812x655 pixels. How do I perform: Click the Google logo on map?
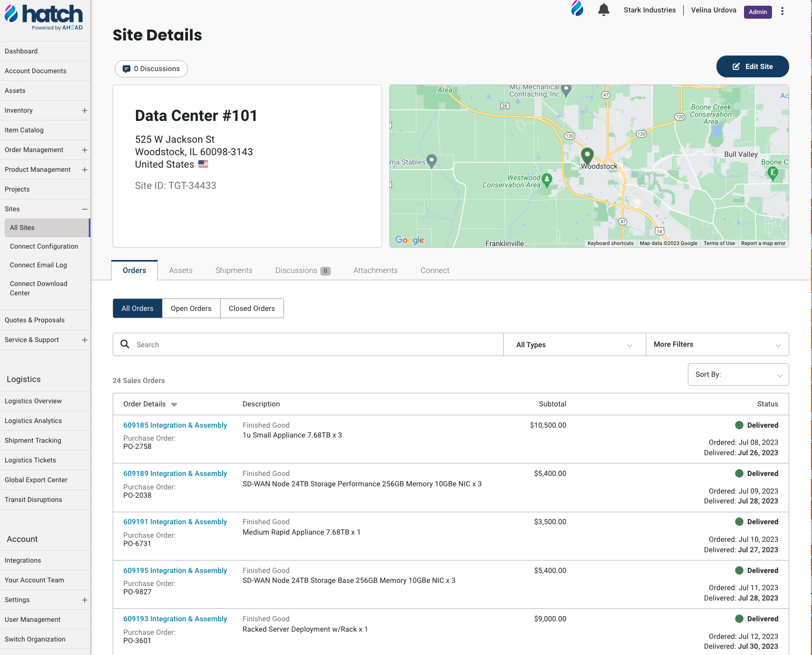(x=410, y=240)
